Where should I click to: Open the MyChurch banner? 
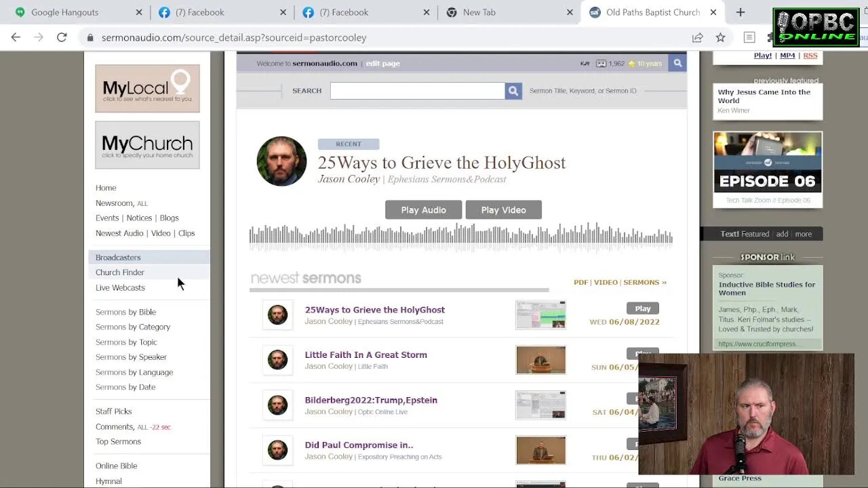click(x=147, y=145)
